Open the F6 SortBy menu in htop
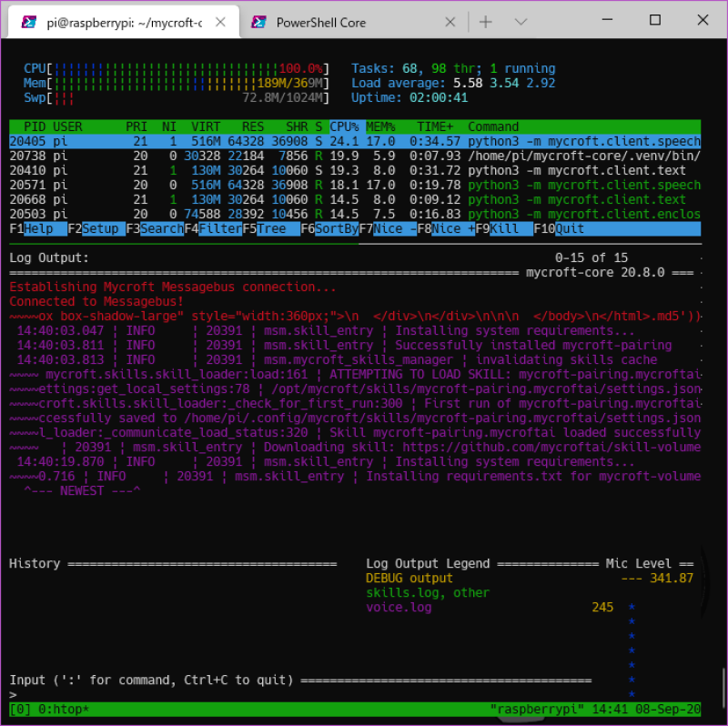This screenshot has width=728, height=726. click(x=329, y=229)
